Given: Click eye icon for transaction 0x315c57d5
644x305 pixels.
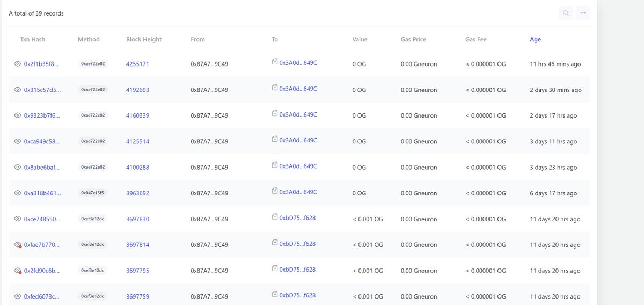Looking at the screenshot, I should (18, 90).
